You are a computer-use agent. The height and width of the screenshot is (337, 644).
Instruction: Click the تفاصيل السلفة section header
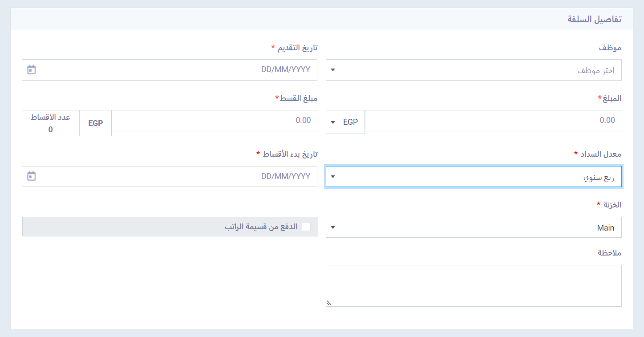(x=595, y=19)
